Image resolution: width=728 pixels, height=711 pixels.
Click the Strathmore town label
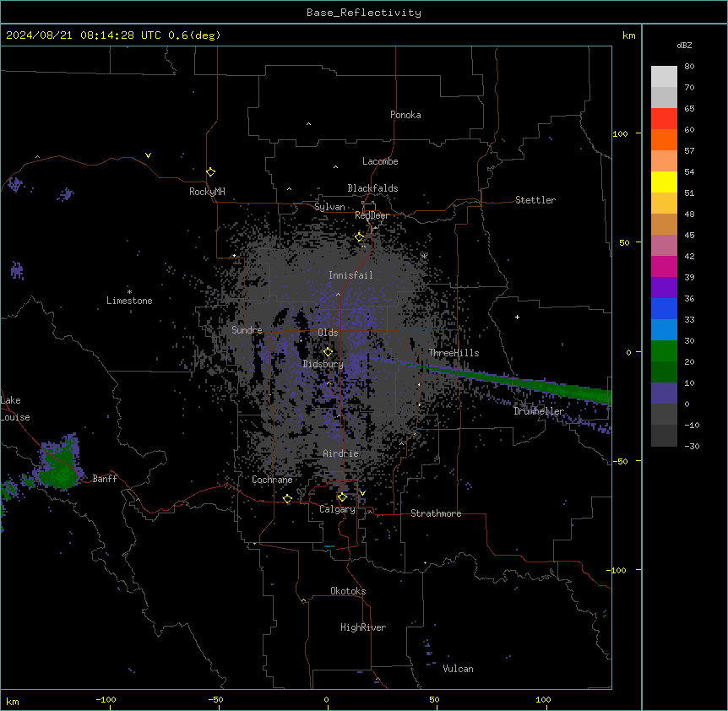(436, 513)
